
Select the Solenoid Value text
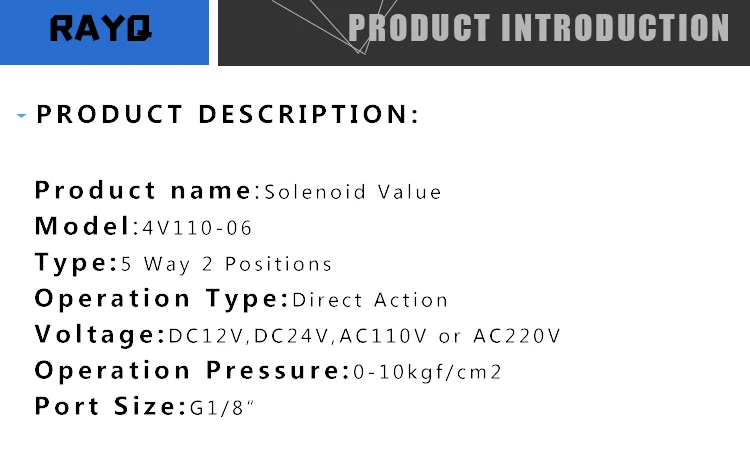353,192
